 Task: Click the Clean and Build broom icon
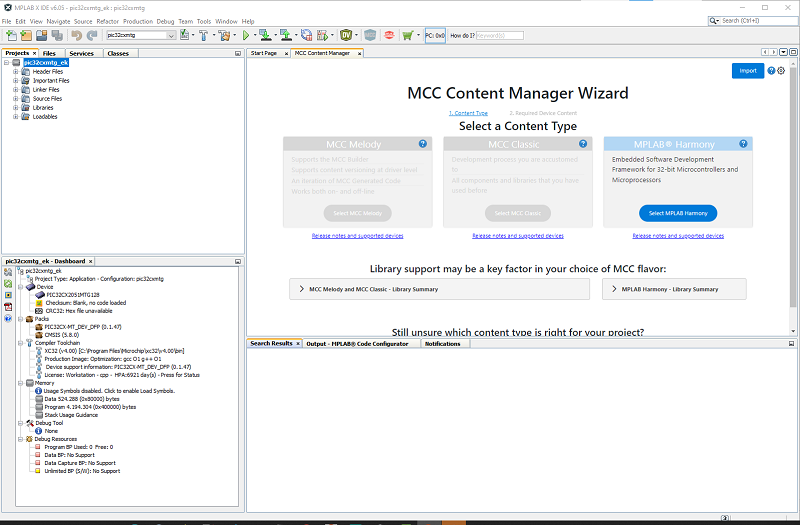tap(223, 35)
